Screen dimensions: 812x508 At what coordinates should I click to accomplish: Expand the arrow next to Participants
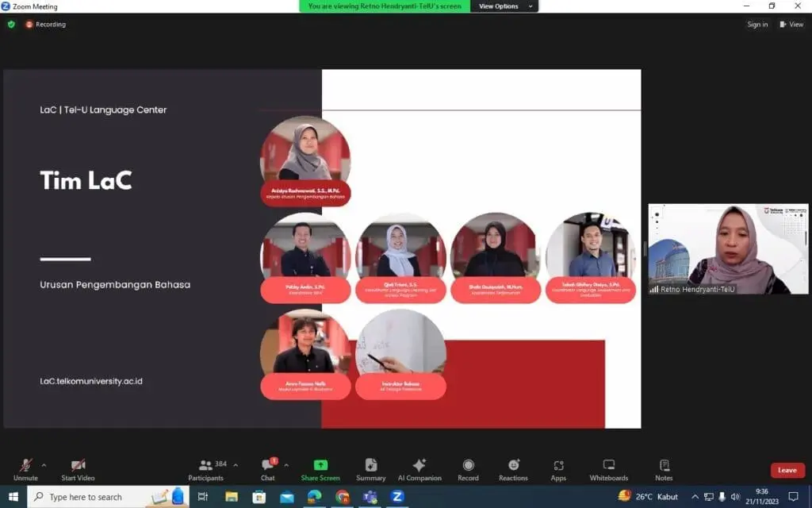tap(236, 465)
